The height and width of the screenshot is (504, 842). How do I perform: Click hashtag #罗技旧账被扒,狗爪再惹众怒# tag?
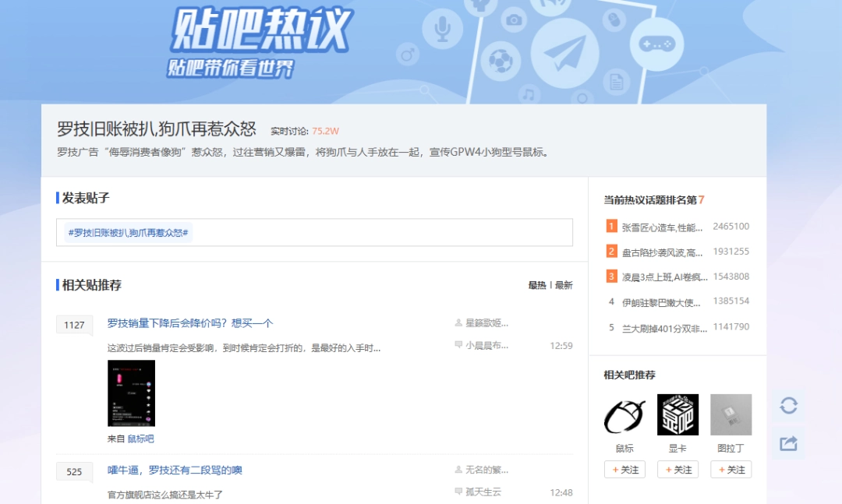[x=129, y=233]
